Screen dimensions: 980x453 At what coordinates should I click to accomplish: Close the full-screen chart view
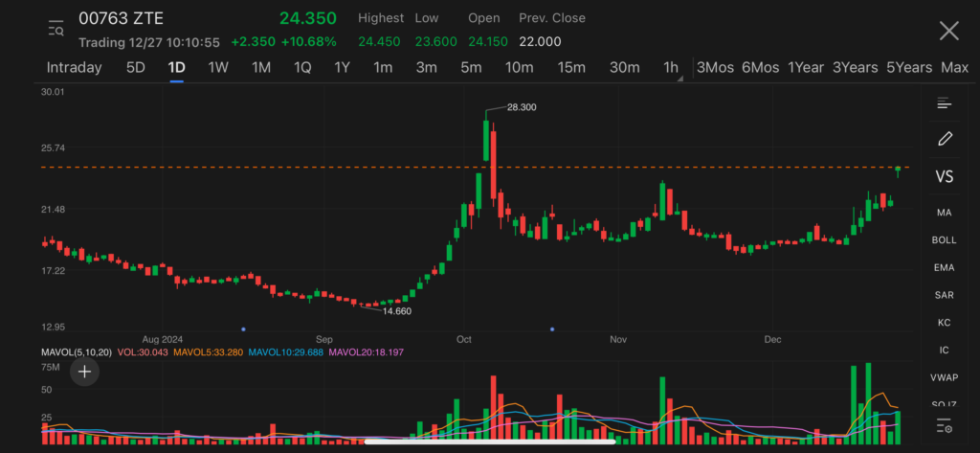click(949, 31)
